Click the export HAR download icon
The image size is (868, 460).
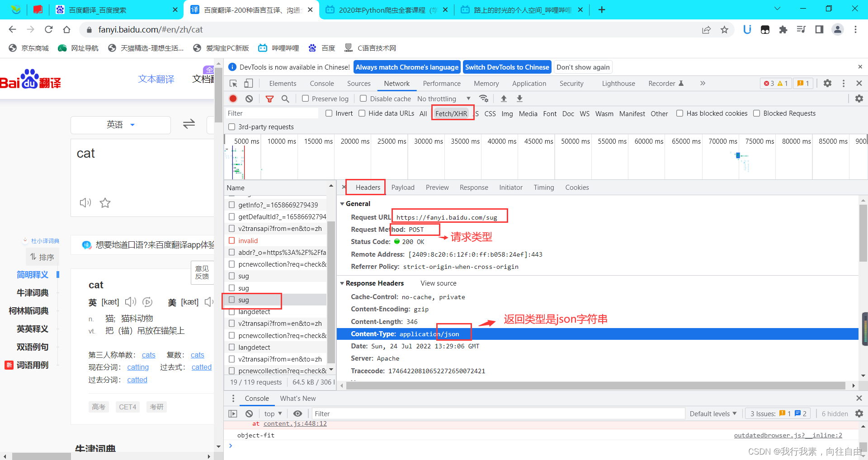(x=520, y=99)
